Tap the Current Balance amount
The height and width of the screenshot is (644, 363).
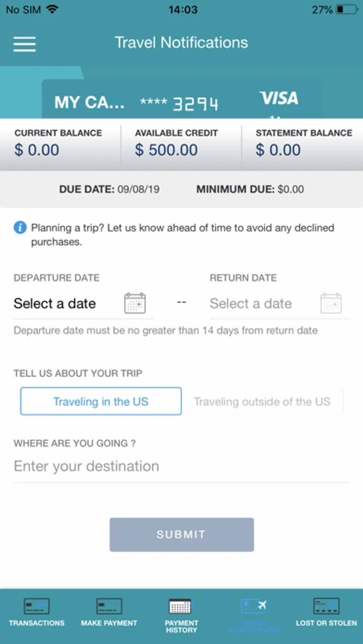tap(37, 150)
